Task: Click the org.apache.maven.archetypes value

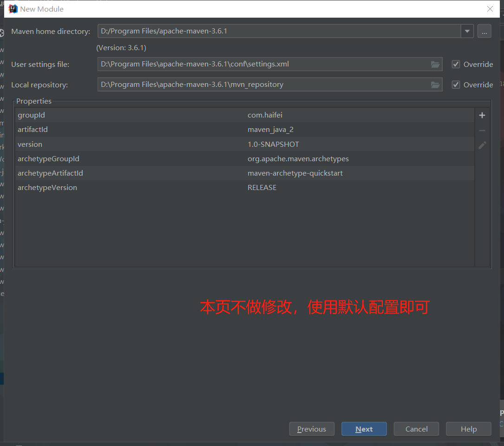Action: (x=298, y=159)
